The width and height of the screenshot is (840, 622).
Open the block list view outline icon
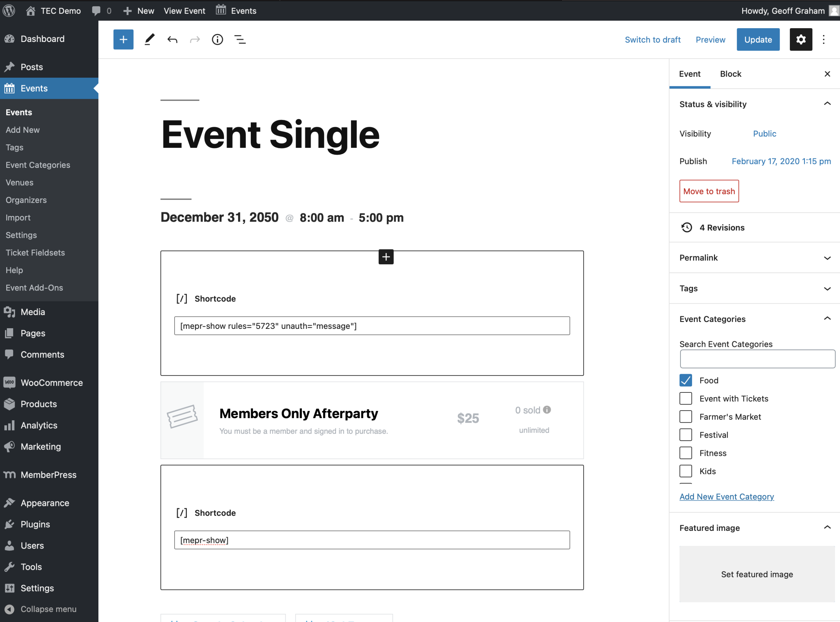[x=240, y=40]
